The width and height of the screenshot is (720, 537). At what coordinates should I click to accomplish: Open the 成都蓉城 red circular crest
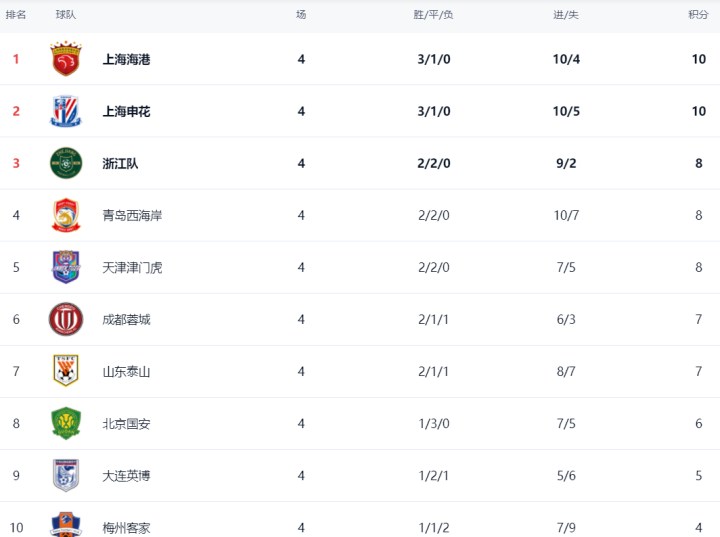click(66, 319)
